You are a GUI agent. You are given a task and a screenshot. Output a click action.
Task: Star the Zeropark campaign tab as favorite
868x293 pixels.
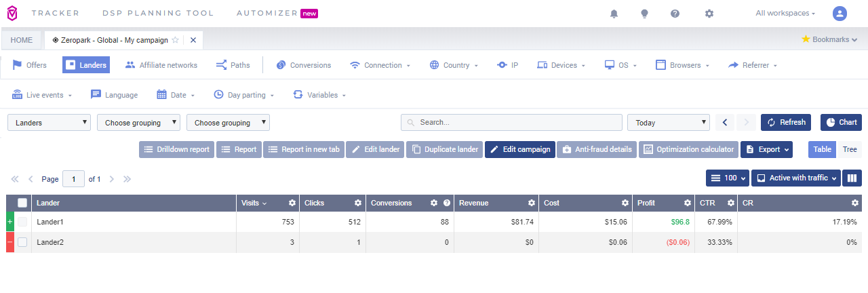176,40
